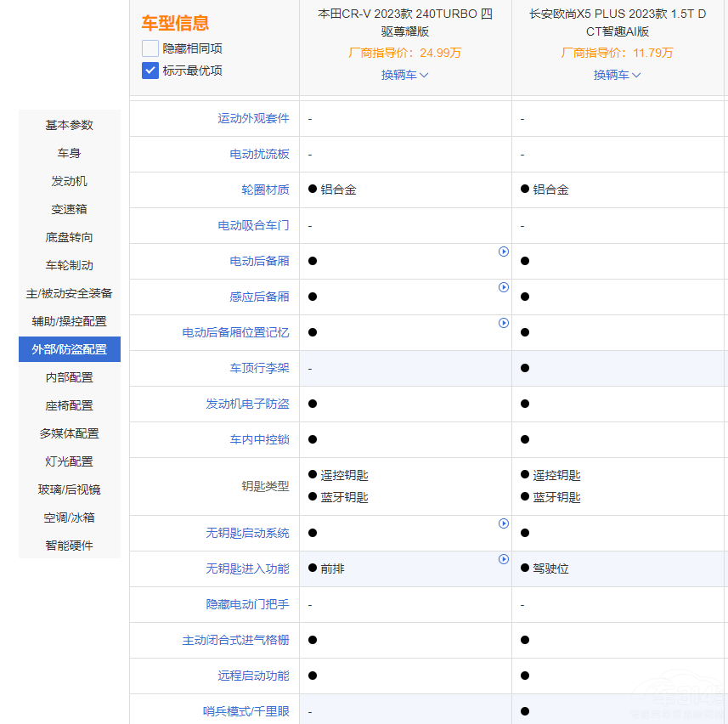Go to 基本参数 section
Viewport: 728px width, 724px height.
pyautogui.click(x=70, y=125)
